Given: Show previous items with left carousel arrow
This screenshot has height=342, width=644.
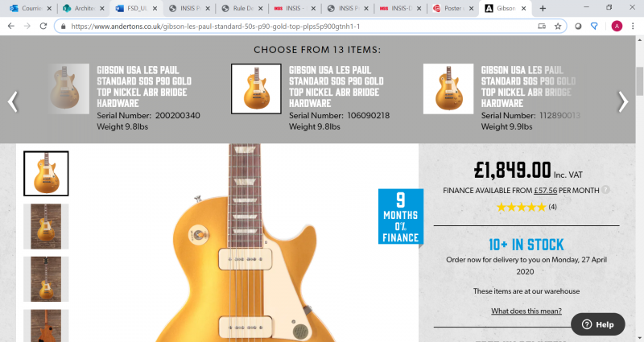Looking at the screenshot, I should (x=13, y=102).
